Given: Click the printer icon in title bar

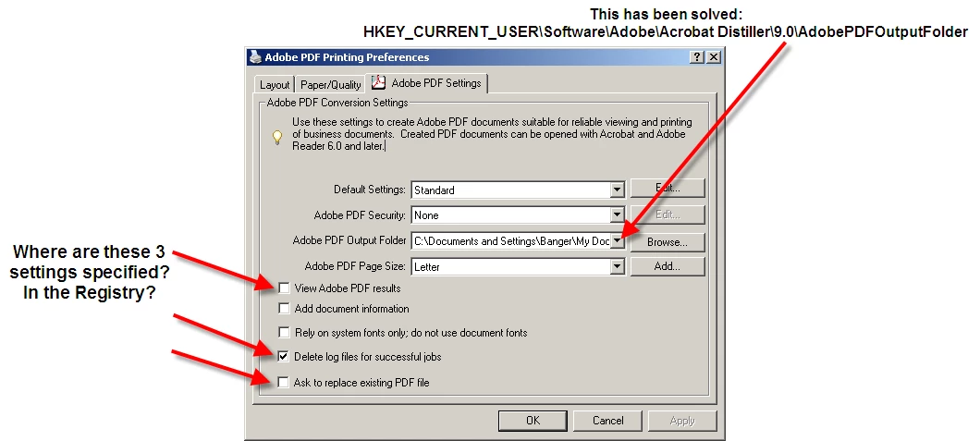Looking at the screenshot, I should [255, 56].
